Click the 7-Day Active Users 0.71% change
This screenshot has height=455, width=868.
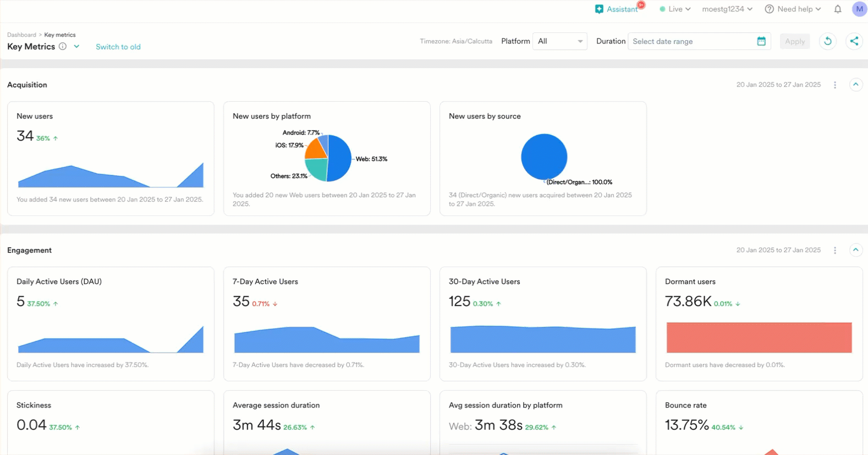tap(265, 303)
